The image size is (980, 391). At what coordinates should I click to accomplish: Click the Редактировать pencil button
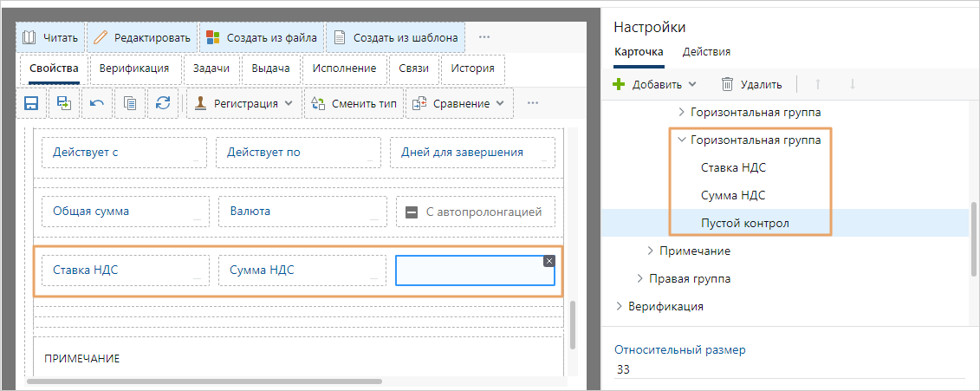(142, 37)
